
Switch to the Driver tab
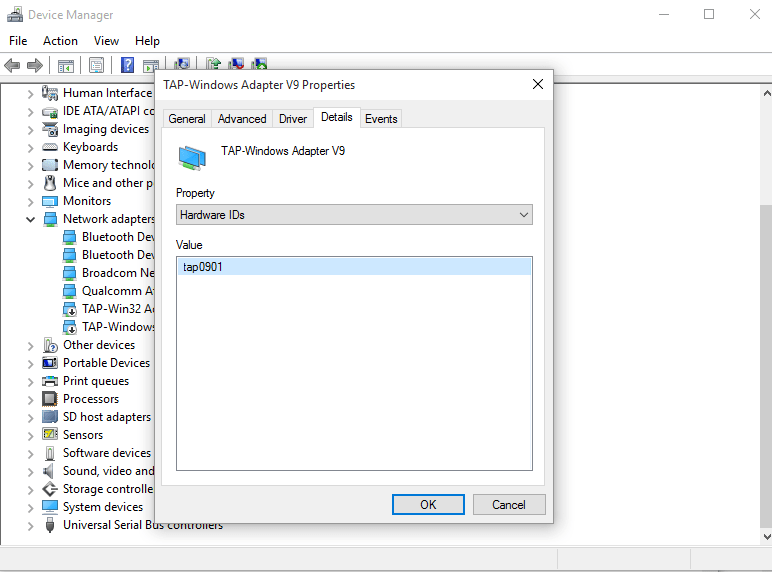pyautogui.click(x=293, y=119)
